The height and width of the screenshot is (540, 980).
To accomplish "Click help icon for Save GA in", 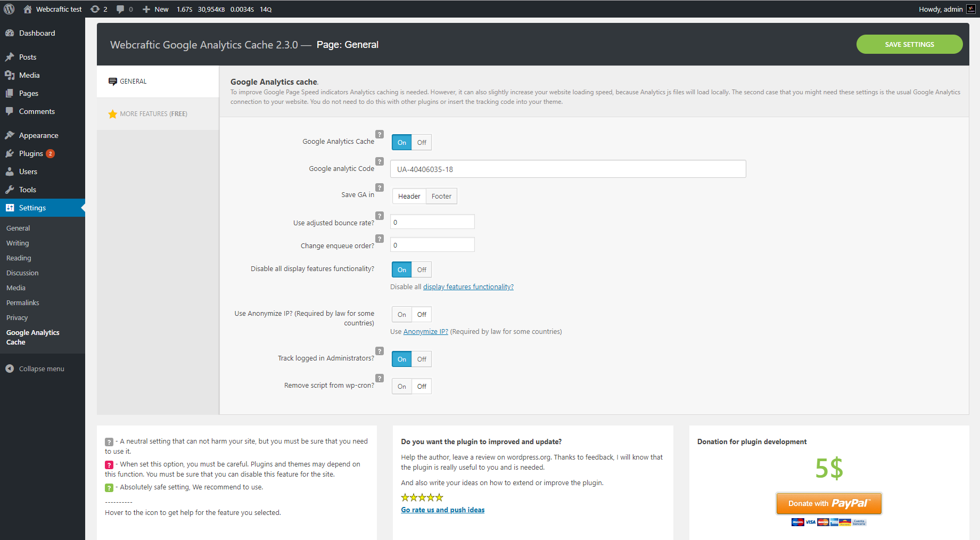I will (380, 187).
